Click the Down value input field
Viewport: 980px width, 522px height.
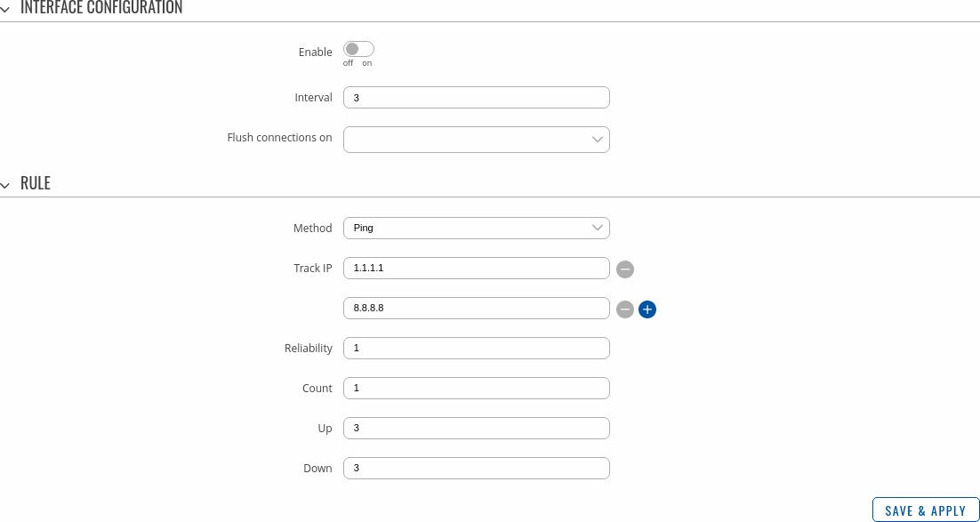tap(476, 469)
